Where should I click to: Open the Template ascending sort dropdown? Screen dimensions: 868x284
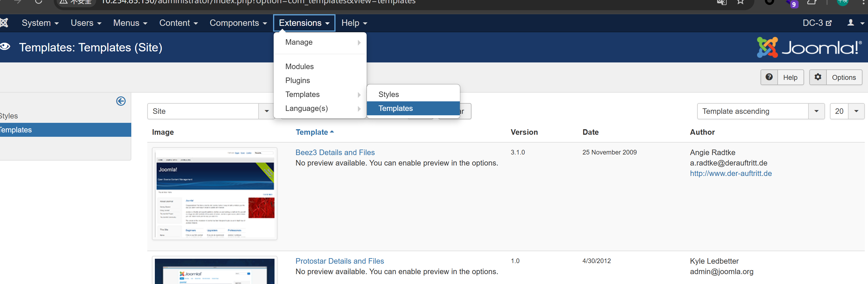(761, 111)
